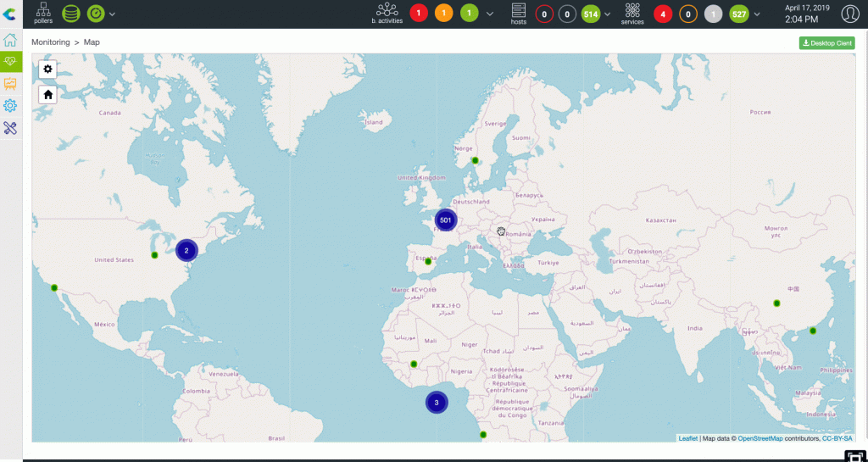Click orange business activities counter 1
The width and height of the screenshot is (868, 462).
pos(444,14)
